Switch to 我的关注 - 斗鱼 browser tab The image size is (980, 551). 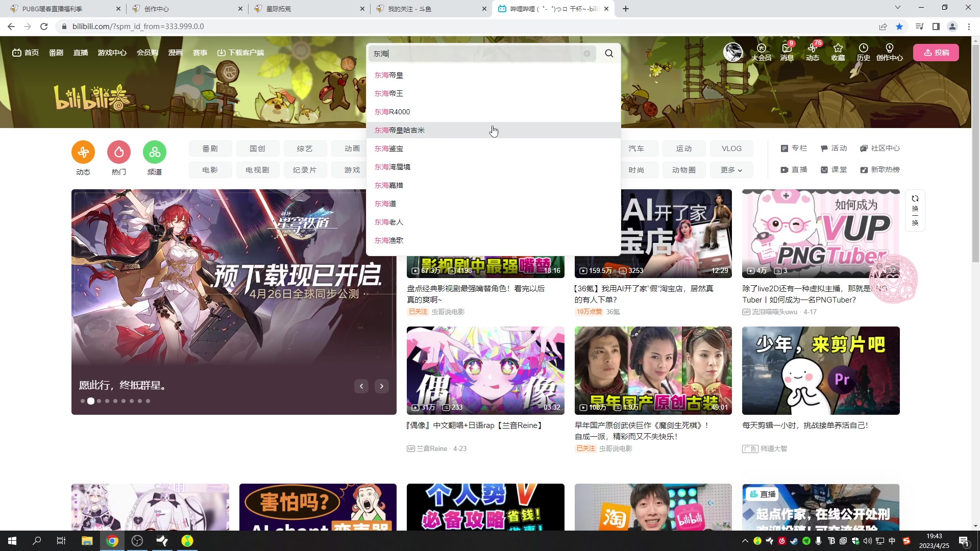(x=430, y=9)
